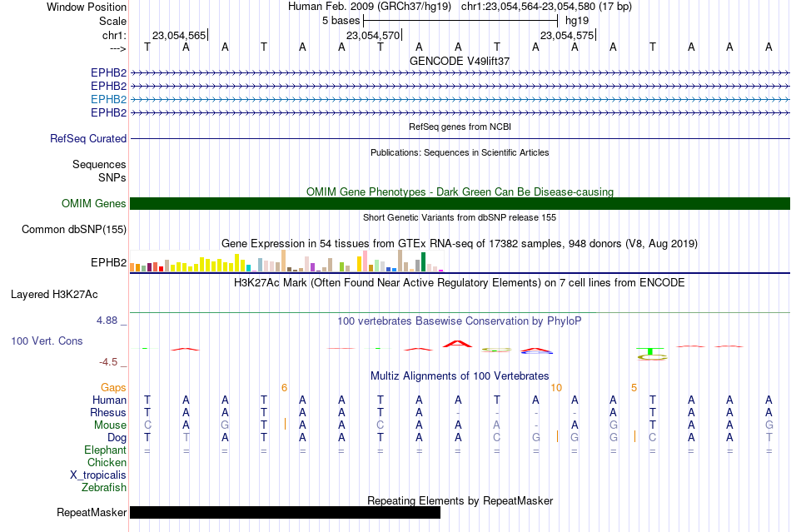Open the Gene Expression in 54 tissues GTEx title
The width and height of the screenshot is (791, 532).
(460, 244)
